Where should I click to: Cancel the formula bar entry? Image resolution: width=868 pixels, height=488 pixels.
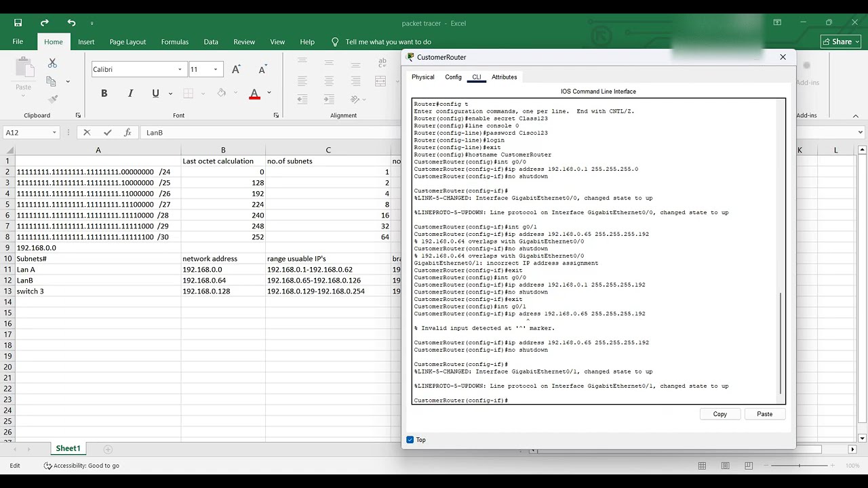(87, 133)
